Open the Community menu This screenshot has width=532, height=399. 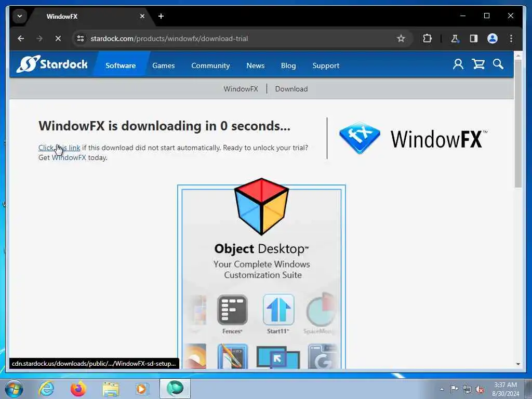coord(210,65)
